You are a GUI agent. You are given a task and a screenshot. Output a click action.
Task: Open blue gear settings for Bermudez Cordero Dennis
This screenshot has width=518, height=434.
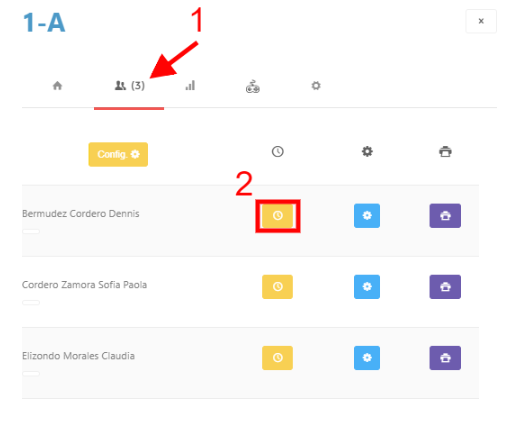pyautogui.click(x=367, y=216)
